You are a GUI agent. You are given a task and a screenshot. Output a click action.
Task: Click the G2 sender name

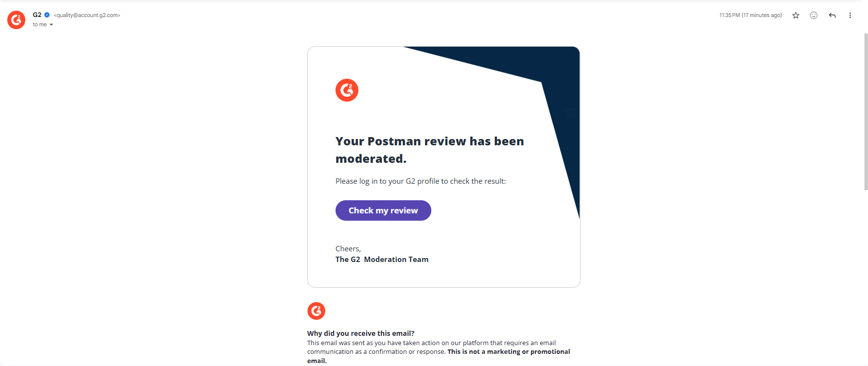37,15
